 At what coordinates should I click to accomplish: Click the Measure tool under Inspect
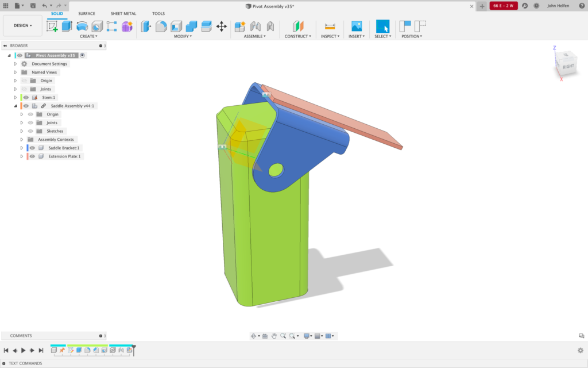330,26
